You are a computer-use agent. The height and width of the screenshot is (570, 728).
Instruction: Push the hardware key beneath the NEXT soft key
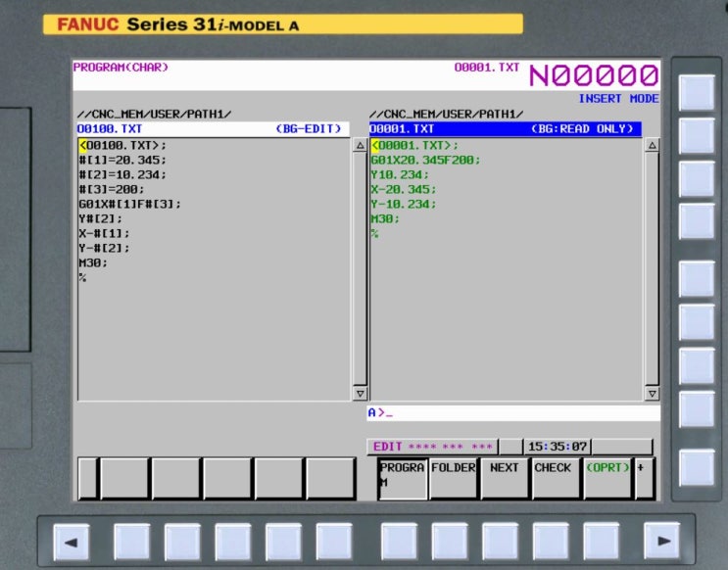pyautogui.click(x=500, y=541)
